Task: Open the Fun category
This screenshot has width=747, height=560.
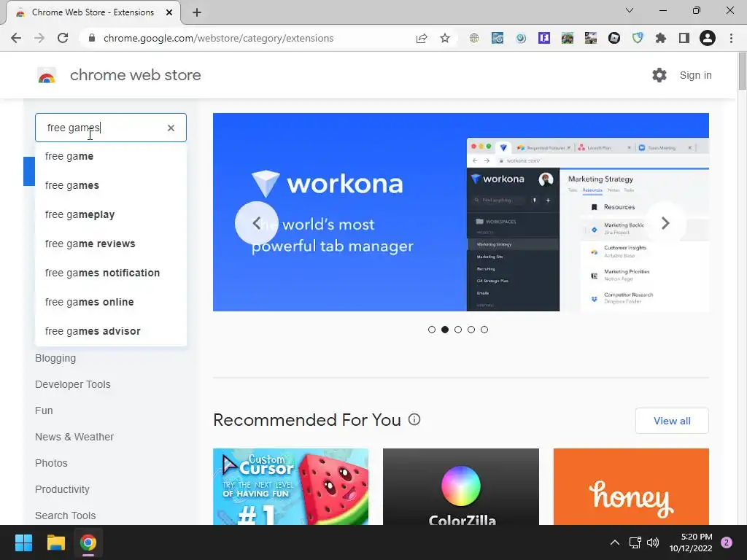Action: [x=44, y=411]
